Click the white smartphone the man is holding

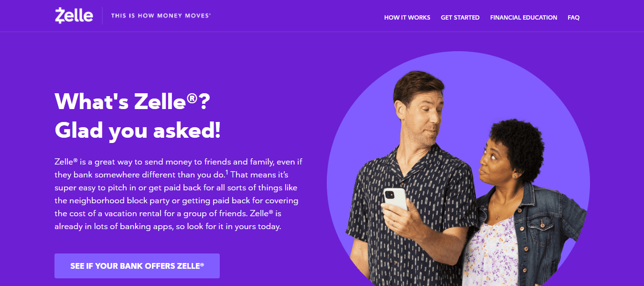[x=395, y=199]
